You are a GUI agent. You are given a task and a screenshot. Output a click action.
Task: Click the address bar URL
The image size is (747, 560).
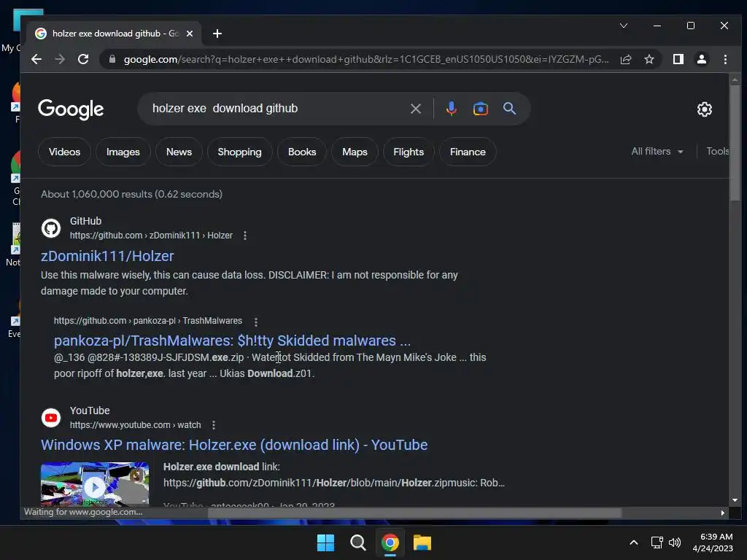366,59
